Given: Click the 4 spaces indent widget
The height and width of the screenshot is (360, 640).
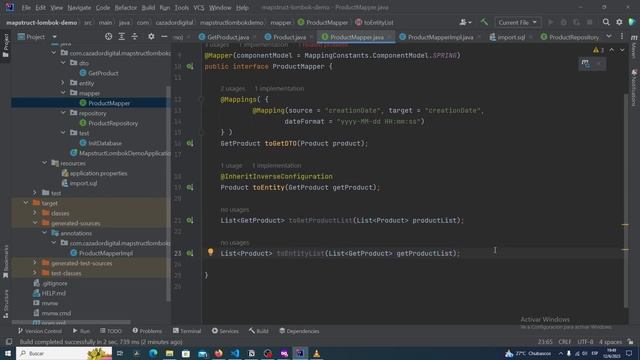Looking at the screenshot, I should click(x=610, y=342).
